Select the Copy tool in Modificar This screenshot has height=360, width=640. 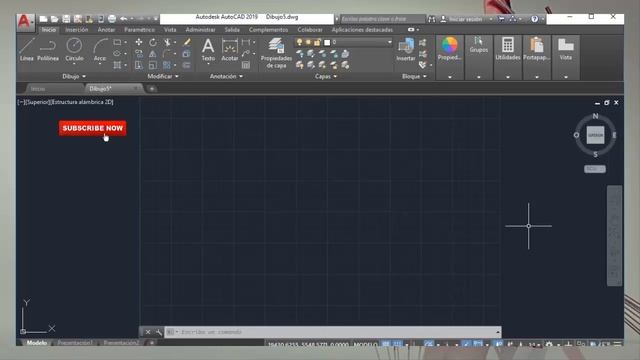pyautogui.click(x=139, y=53)
